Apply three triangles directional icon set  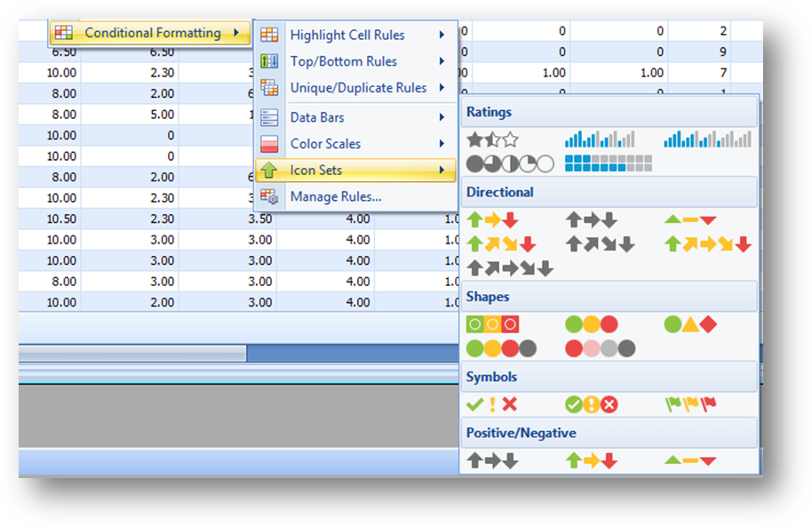pos(691,220)
